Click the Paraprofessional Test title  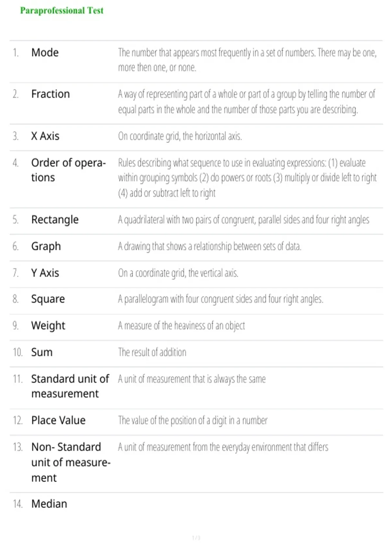[x=62, y=10]
